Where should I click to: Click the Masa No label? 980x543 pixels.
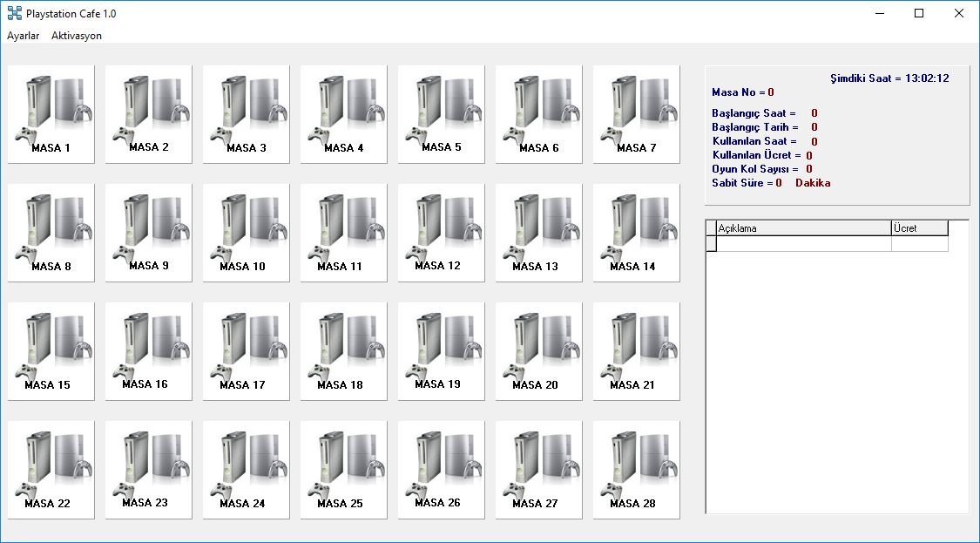(x=738, y=92)
